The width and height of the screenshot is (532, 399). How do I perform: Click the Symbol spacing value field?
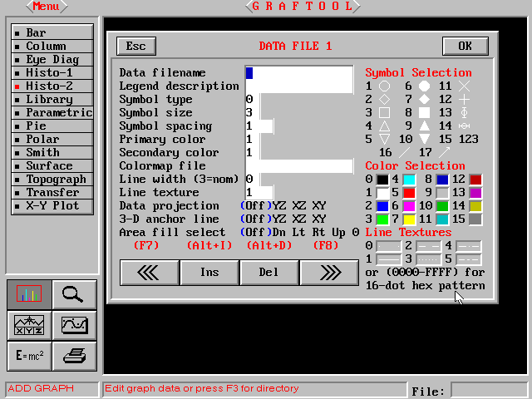[x=259, y=126]
